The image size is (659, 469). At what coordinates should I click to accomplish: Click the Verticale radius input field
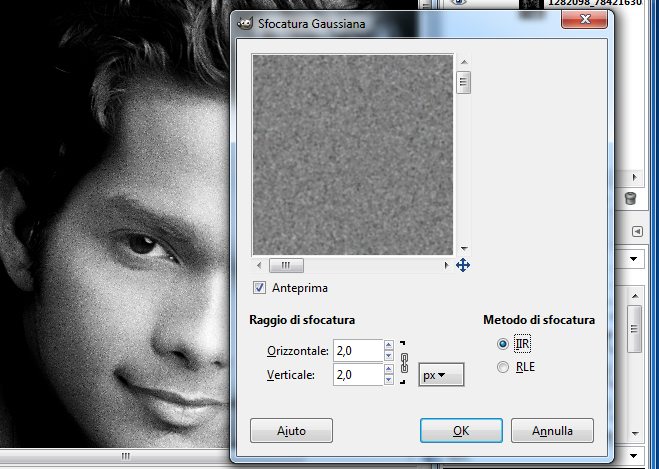(x=355, y=374)
